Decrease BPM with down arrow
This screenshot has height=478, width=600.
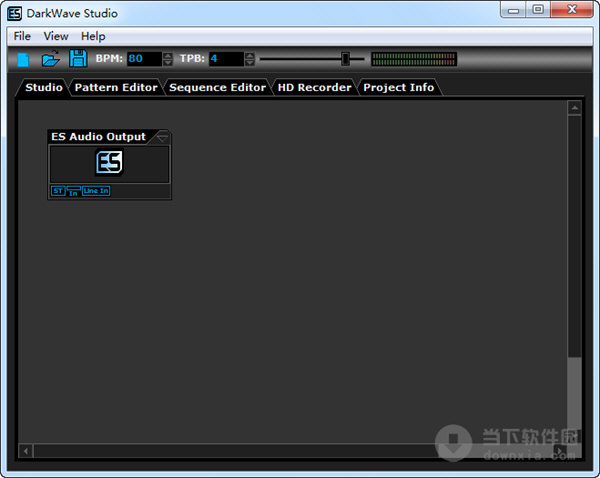[168, 62]
